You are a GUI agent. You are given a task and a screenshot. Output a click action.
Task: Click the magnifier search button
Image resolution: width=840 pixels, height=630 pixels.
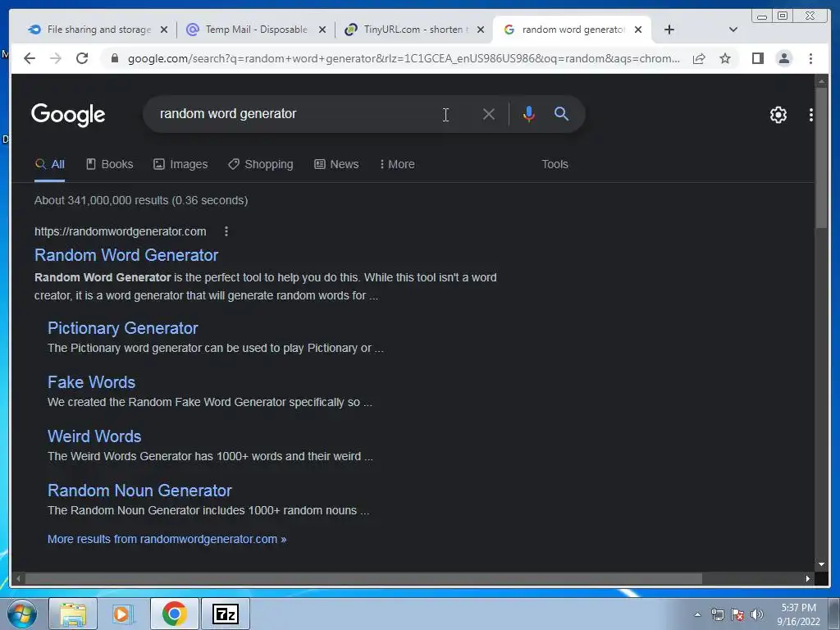(561, 113)
